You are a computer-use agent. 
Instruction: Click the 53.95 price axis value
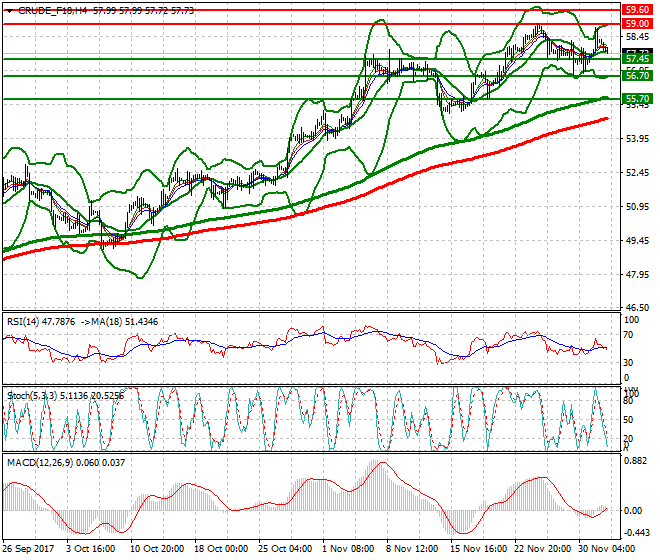click(x=637, y=139)
